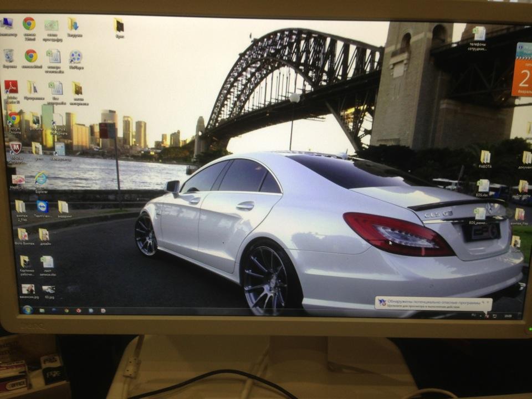Viewport: 532px width, 399px height.
Task: Launch the TeamViewer desktop shortcut
Action: click(42, 207)
